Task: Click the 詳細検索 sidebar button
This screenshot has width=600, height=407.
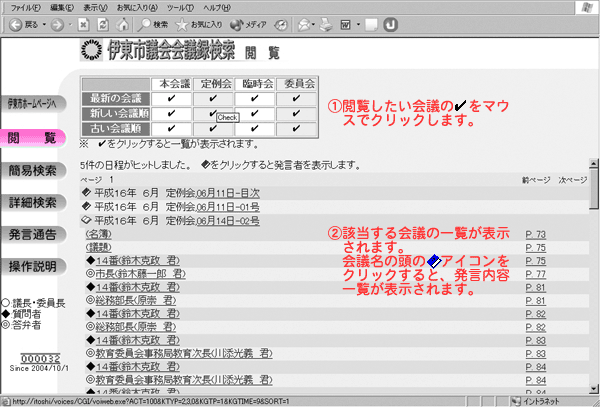Action: click(x=32, y=202)
